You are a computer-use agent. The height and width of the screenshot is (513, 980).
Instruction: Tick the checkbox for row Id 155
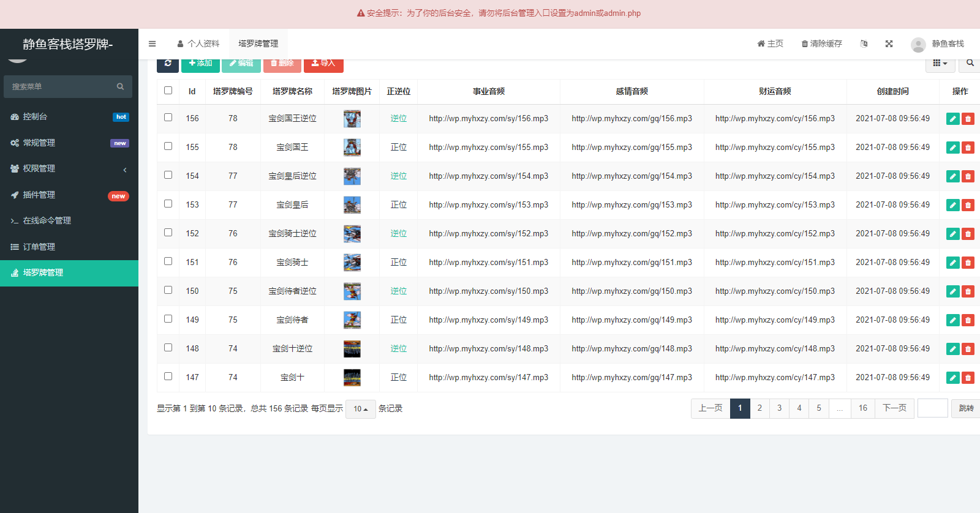168,146
